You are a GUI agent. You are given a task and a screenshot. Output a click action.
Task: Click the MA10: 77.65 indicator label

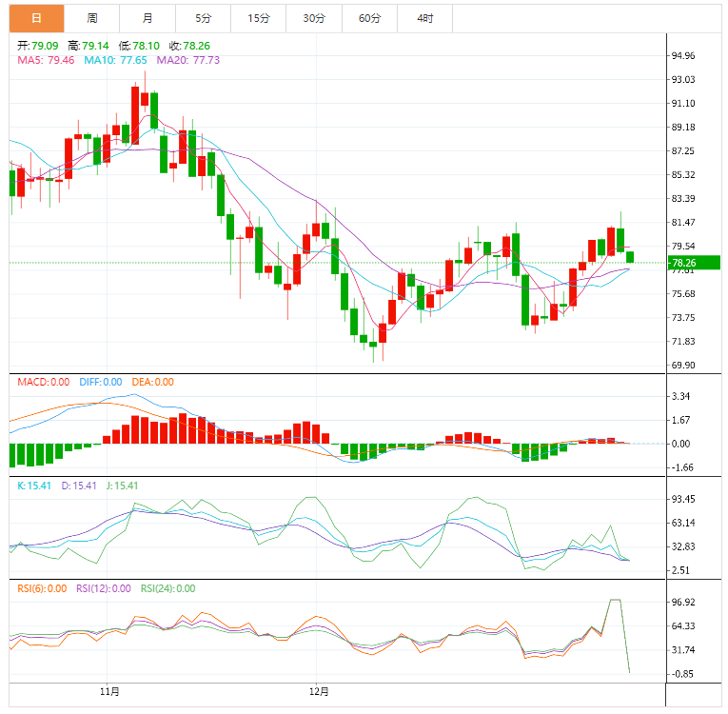click(x=115, y=60)
